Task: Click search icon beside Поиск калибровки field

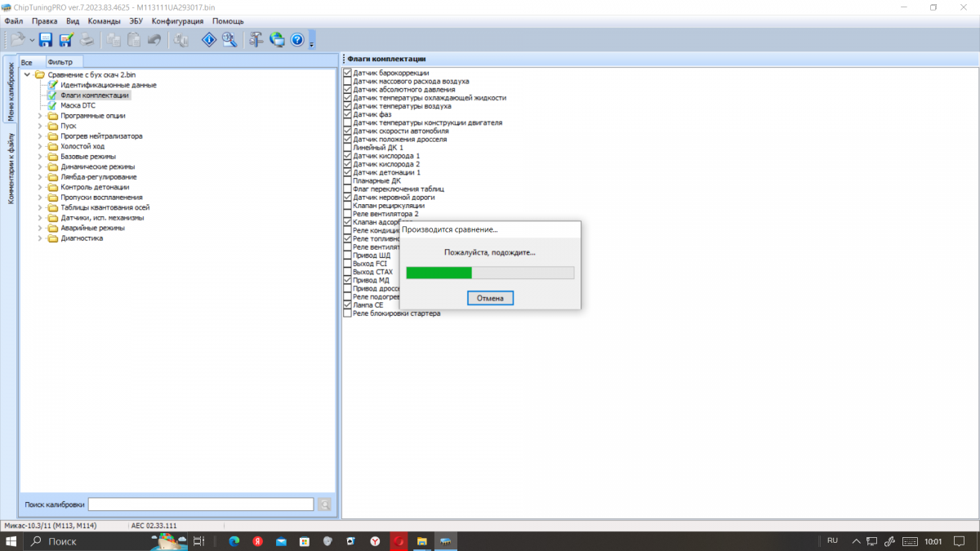Action: point(325,504)
